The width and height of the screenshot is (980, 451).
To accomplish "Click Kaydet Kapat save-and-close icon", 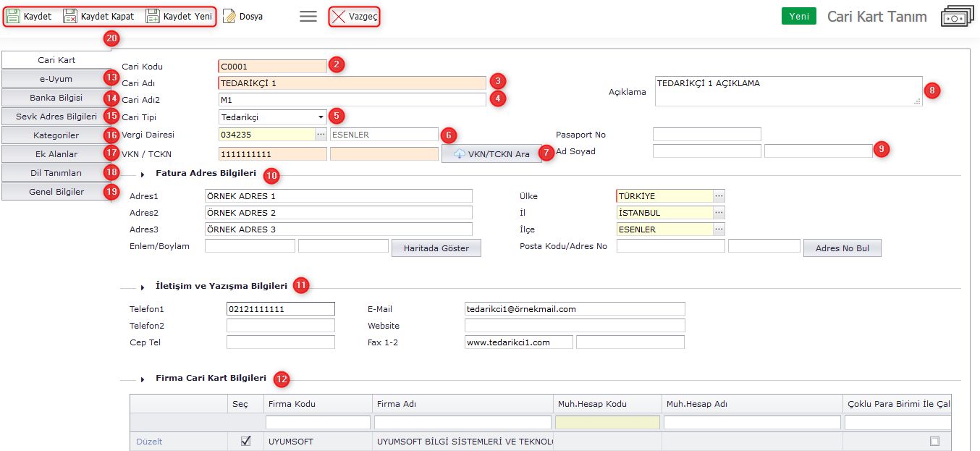I will (70, 16).
